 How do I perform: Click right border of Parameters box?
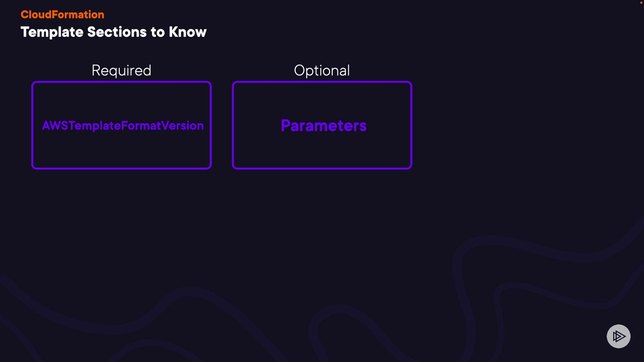click(411, 125)
